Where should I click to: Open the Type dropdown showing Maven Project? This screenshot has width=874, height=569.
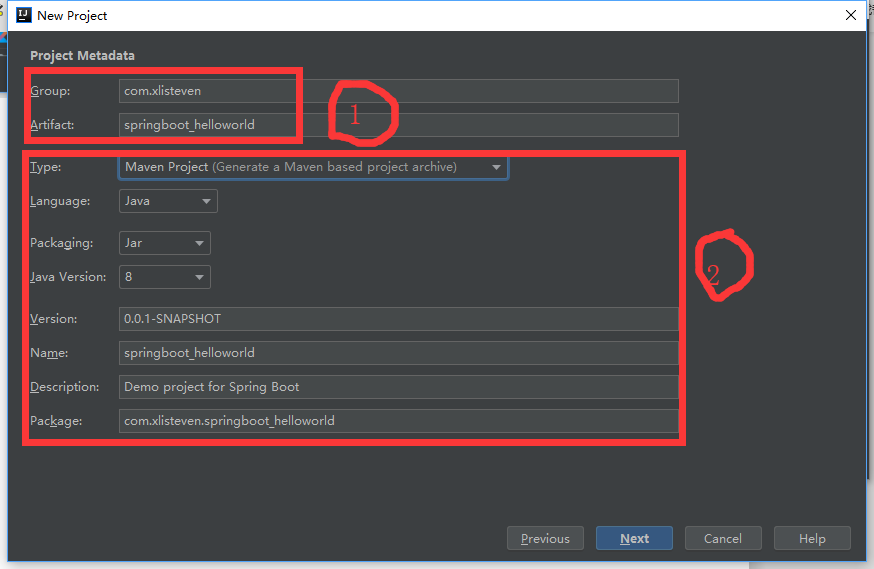pyautogui.click(x=313, y=167)
